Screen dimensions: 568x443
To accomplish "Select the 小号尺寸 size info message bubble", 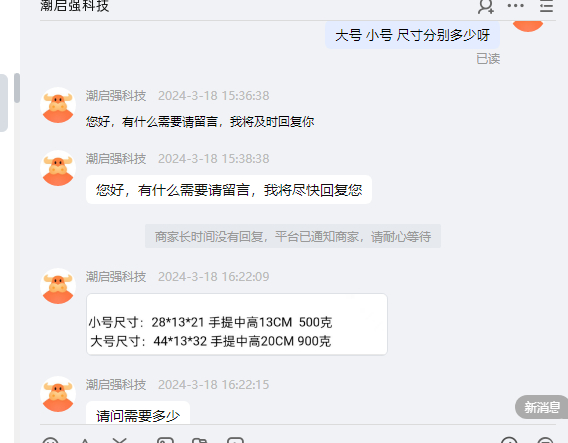I will pyautogui.click(x=237, y=324).
